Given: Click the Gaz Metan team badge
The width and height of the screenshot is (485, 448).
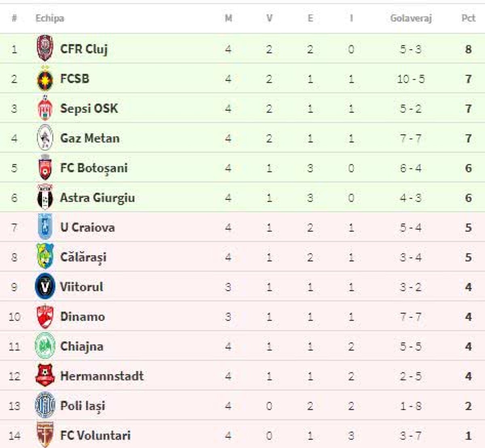Looking at the screenshot, I should (x=45, y=138).
